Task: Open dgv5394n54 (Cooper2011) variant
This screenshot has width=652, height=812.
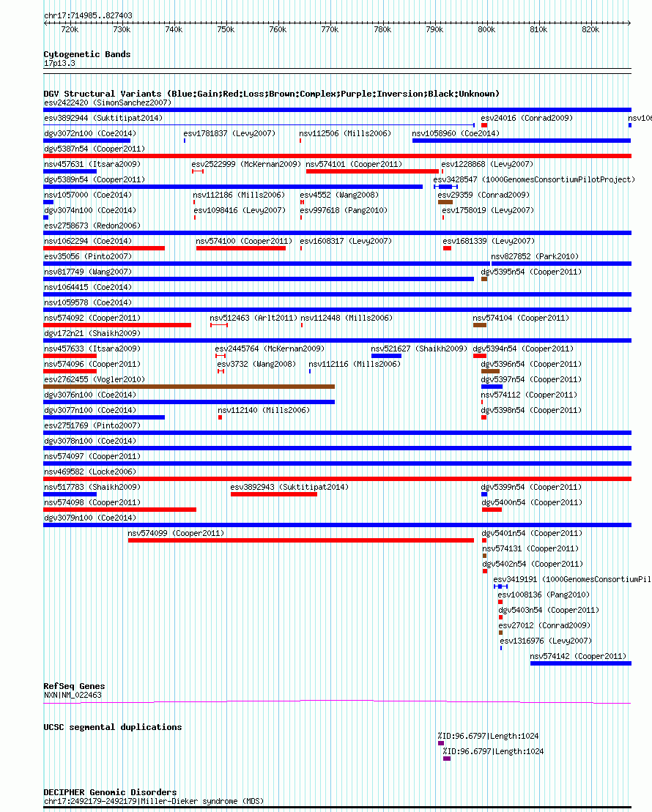Action: (524, 349)
